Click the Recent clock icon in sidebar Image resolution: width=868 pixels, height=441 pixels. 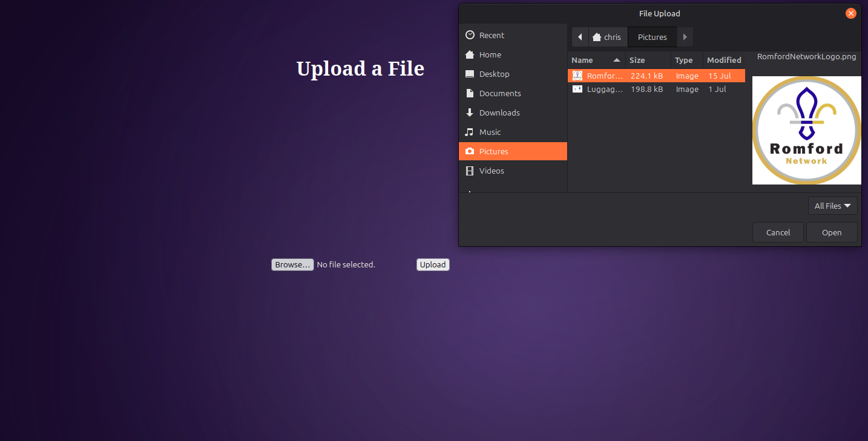pyautogui.click(x=470, y=35)
